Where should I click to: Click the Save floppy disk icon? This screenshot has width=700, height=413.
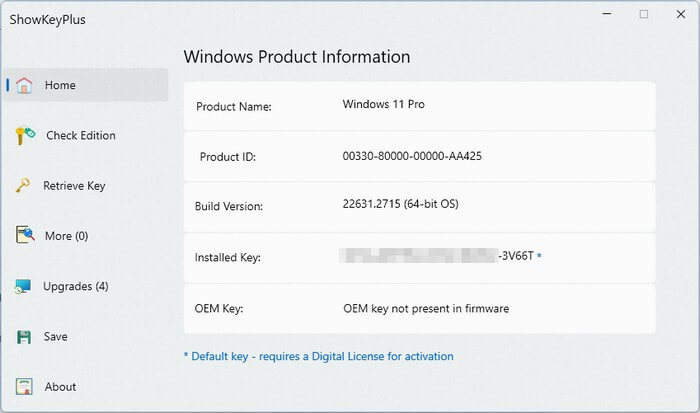point(25,337)
